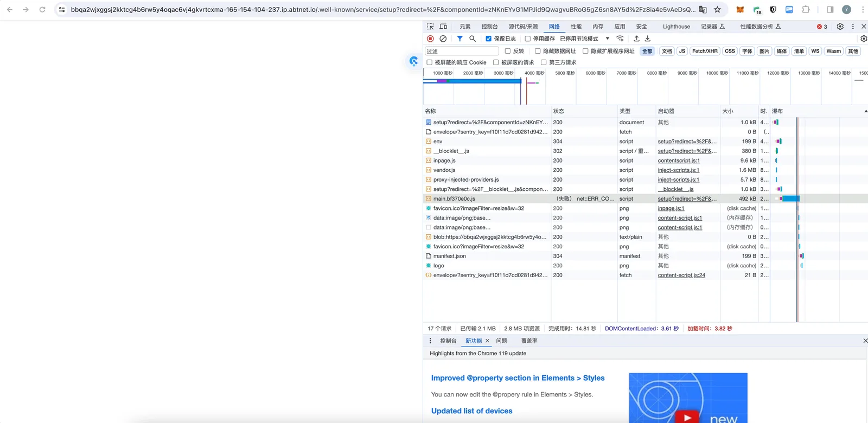Viewport: 868px width, 423px height.
Task: Click the network overview timeline bar
Action: pyautogui.click(x=472, y=81)
